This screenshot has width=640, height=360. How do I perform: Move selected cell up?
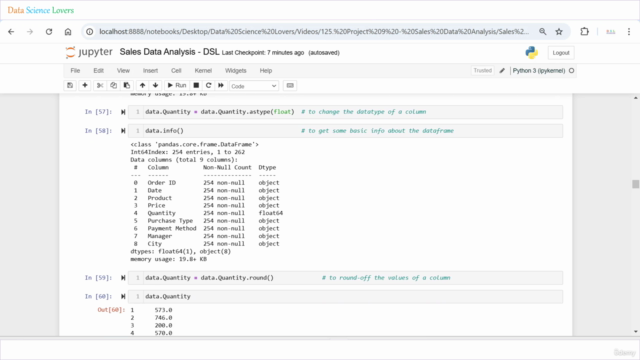(142, 85)
